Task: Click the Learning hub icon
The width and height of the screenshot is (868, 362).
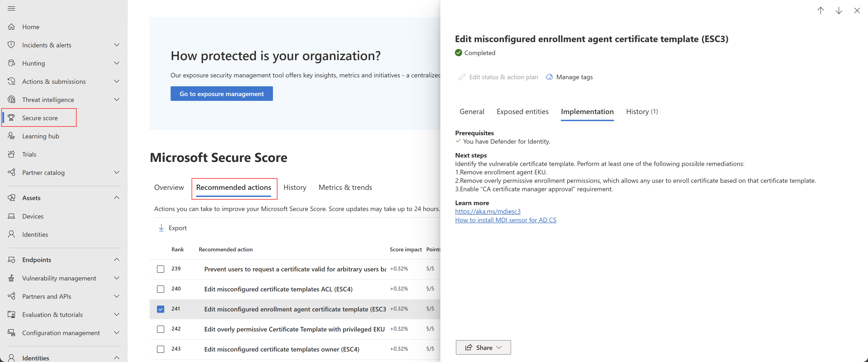Action: coord(11,136)
